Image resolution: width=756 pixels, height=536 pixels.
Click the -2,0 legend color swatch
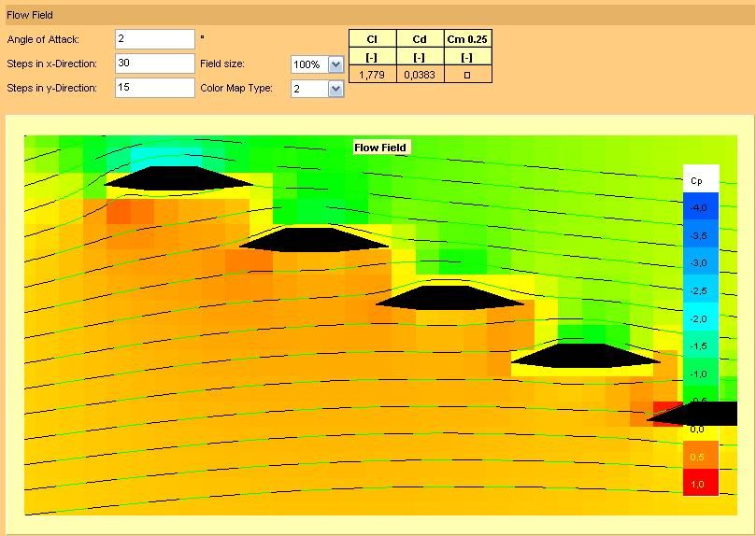click(701, 318)
